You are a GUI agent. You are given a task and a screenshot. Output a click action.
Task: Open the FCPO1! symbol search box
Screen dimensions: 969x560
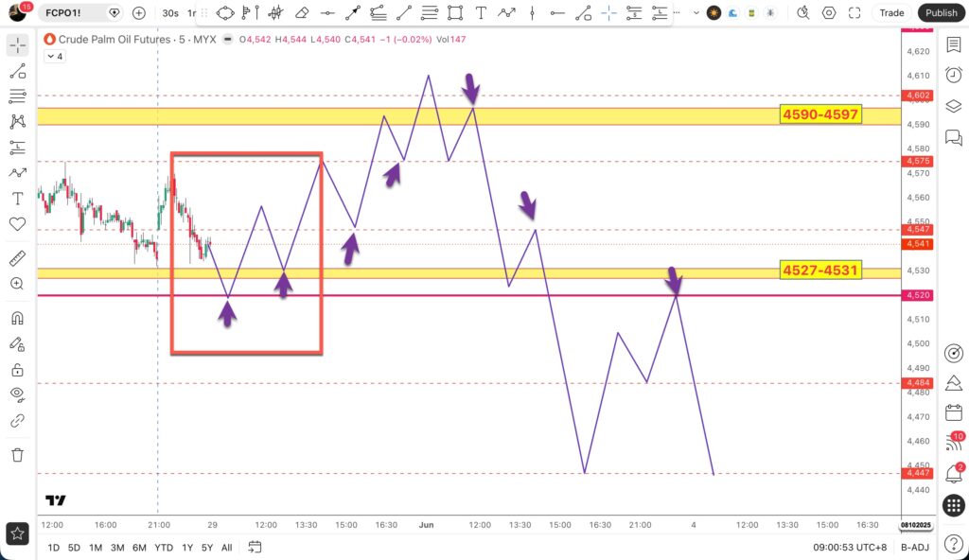[x=73, y=13]
